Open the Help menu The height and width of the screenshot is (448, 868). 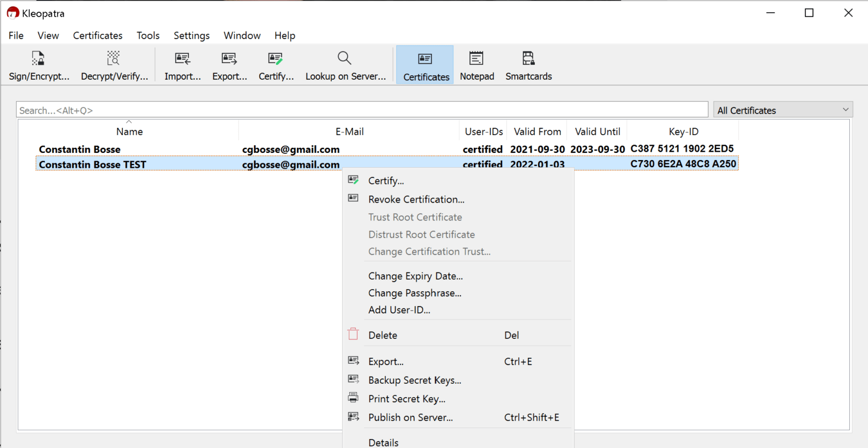pos(285,35)
